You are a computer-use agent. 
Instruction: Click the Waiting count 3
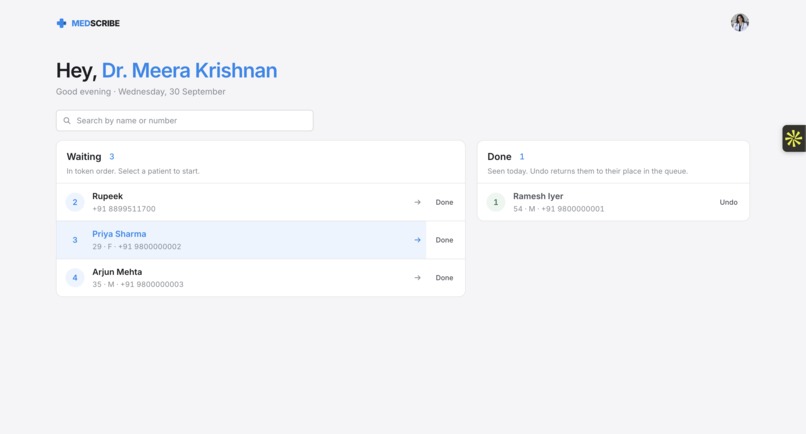tap(112, 156)
